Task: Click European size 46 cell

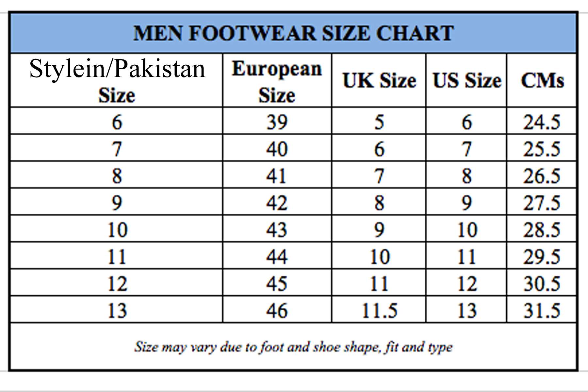Action: [x=277, y=310]
